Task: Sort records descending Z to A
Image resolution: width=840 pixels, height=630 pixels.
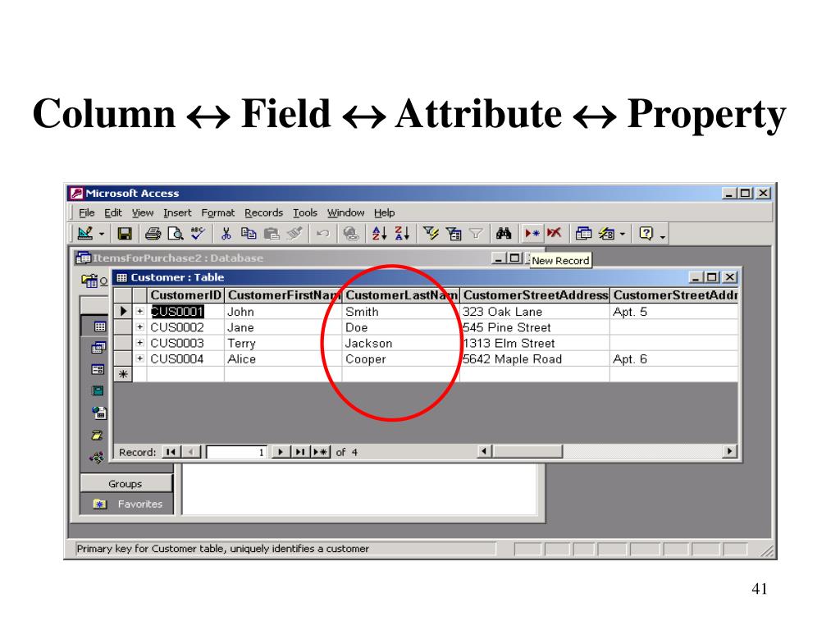Action: point(402,234)
